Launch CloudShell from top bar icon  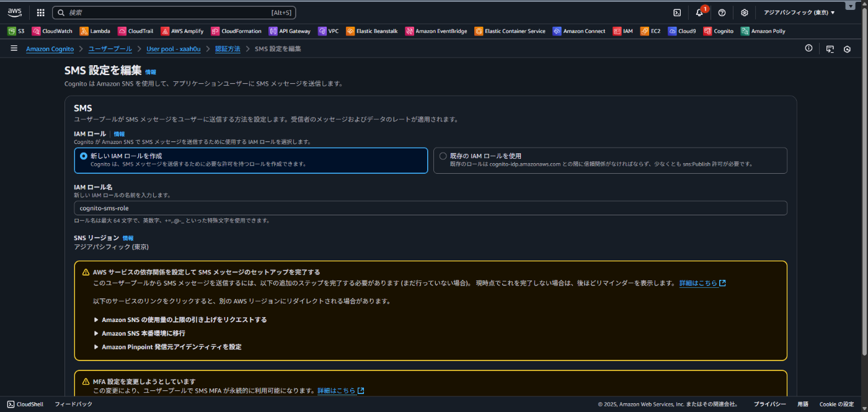coord(677,12)
